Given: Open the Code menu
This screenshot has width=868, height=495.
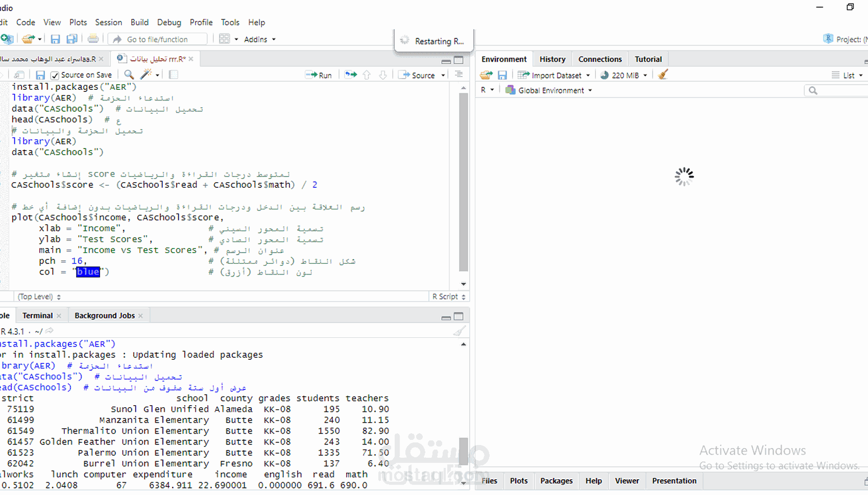Looking at the screenshot, I should [x=26, y=22].
